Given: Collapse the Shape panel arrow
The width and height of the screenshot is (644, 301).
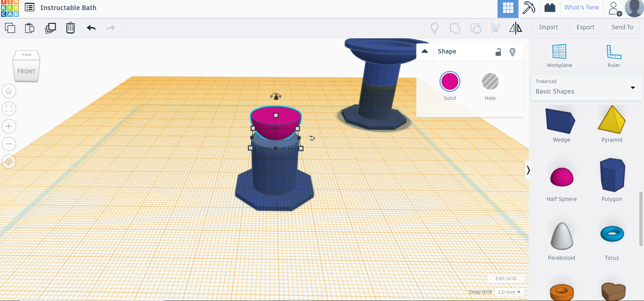Looking at the screenshot, I should click(x=425, y=51).
